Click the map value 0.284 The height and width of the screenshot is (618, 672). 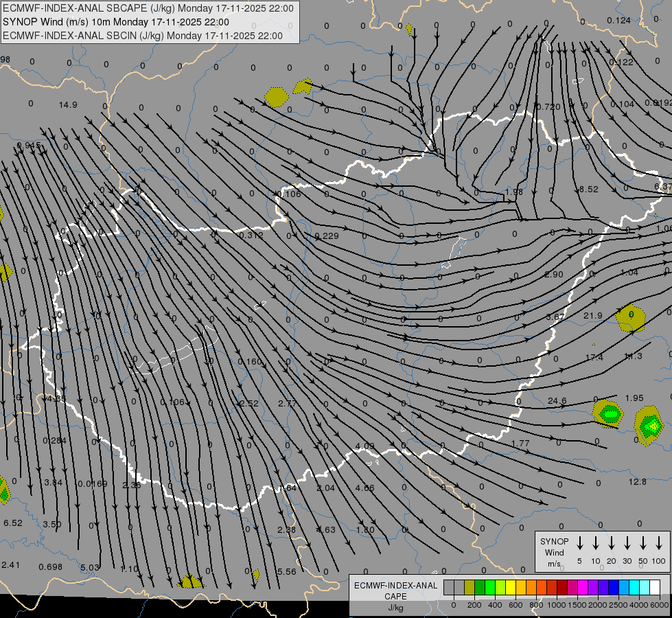pyautogui.click(x=54, y=440)
